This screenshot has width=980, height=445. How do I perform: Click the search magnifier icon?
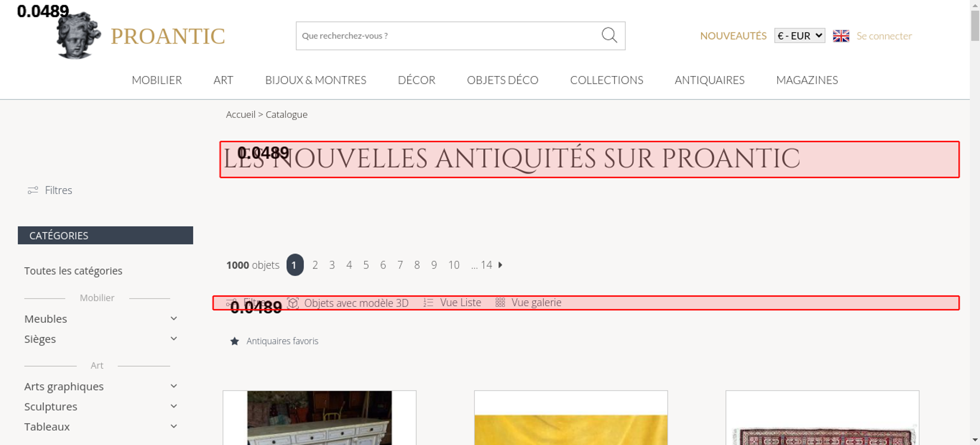click(x=609, y=35)
